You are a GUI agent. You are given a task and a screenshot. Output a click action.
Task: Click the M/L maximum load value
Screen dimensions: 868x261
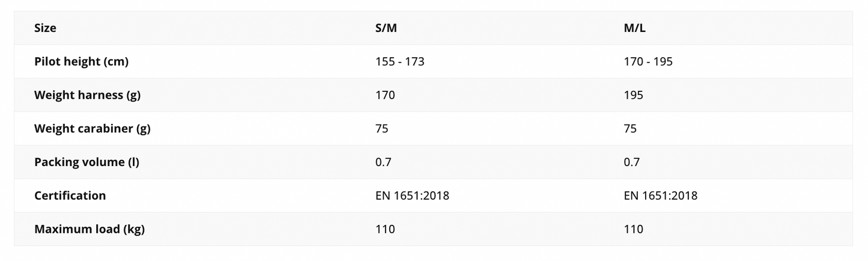pyautogui.click(x=633, y=229)
